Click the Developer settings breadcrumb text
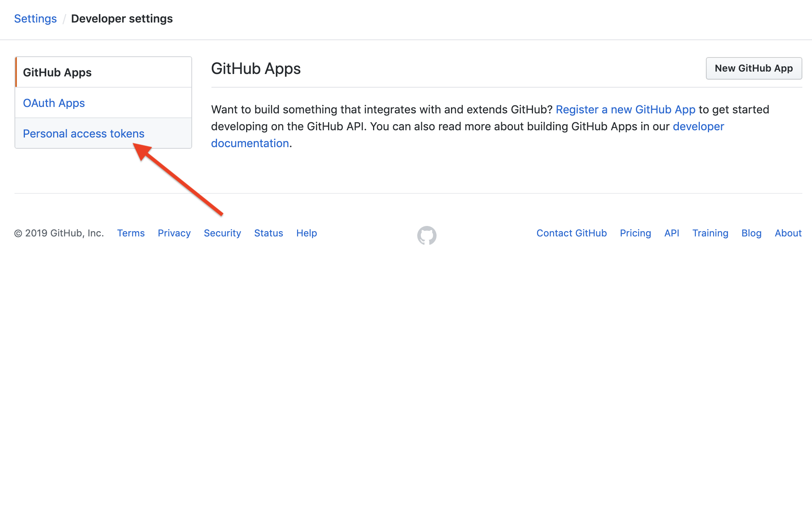The image size is (812, 505). pyautogui.click(x=122, y=18)
